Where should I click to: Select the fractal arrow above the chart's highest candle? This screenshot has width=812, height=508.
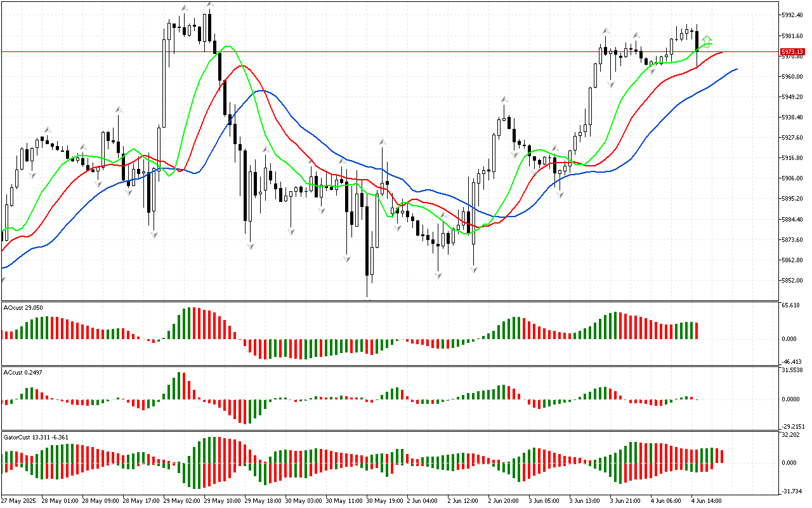(x=209, y=5)
